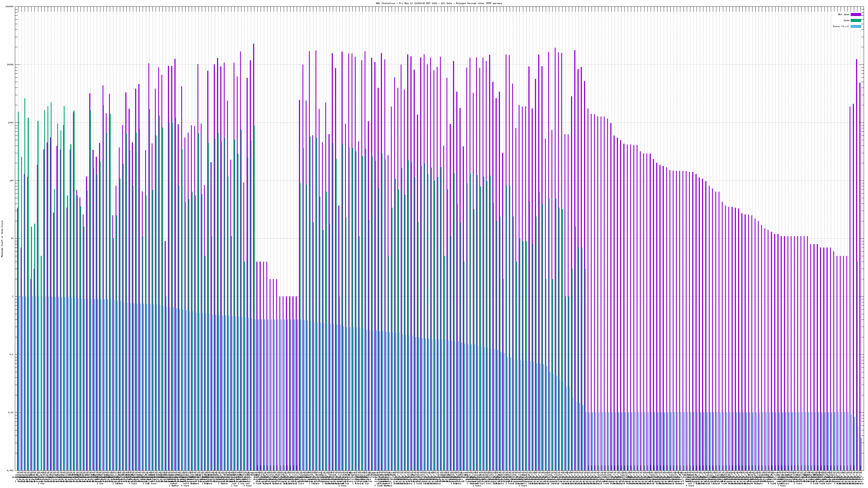868x488 pixels.
Task: Click the 0.1 y-axis tick label
Action: (11, 354)
